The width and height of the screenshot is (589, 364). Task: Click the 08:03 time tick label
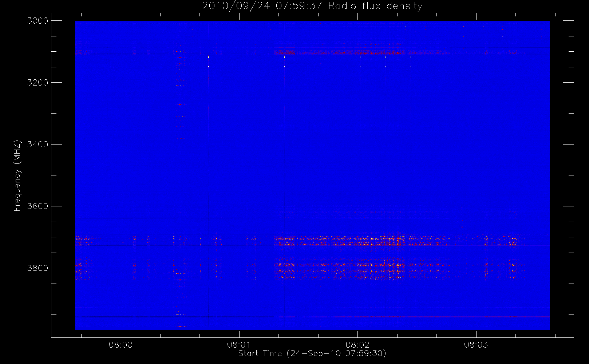coord(476,345)
